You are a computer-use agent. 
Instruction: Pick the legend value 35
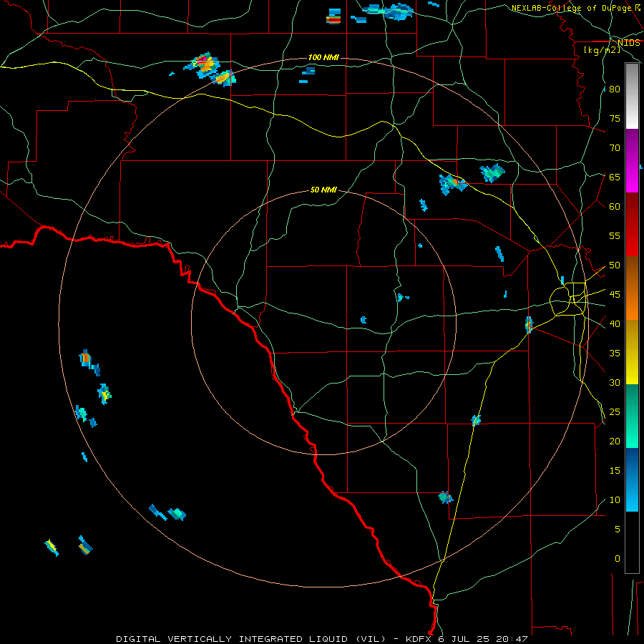(615, 353)
